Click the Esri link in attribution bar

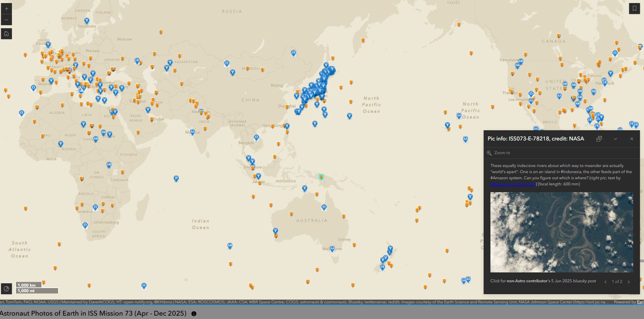(640, 302)
